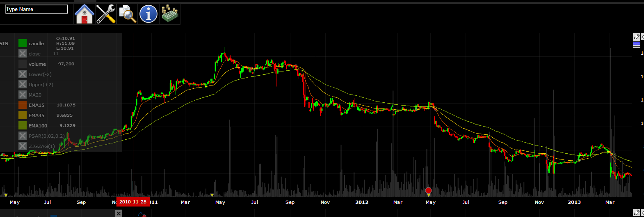Click the eraser icon at chart top right
This screenshot has height=217, width=644.
coord(637,37)
